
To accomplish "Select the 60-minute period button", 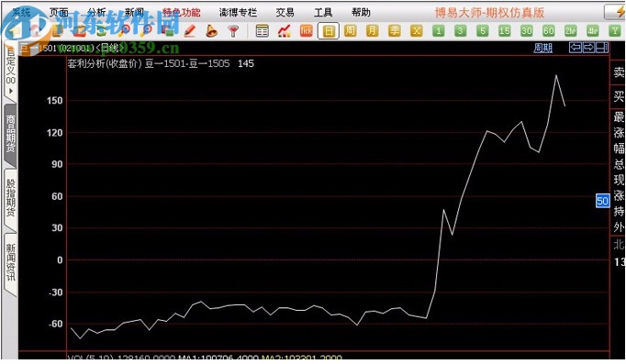I will 548,30.
